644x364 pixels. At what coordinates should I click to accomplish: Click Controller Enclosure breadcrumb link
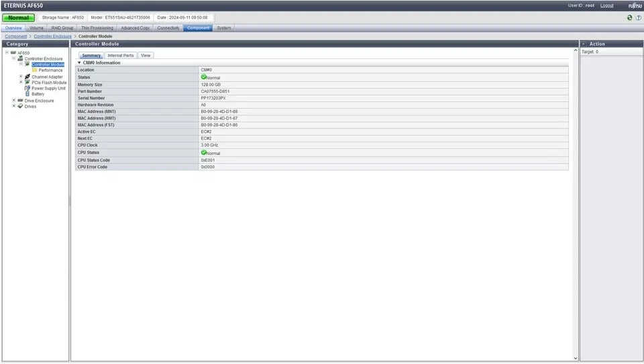(x=53, y=36)
